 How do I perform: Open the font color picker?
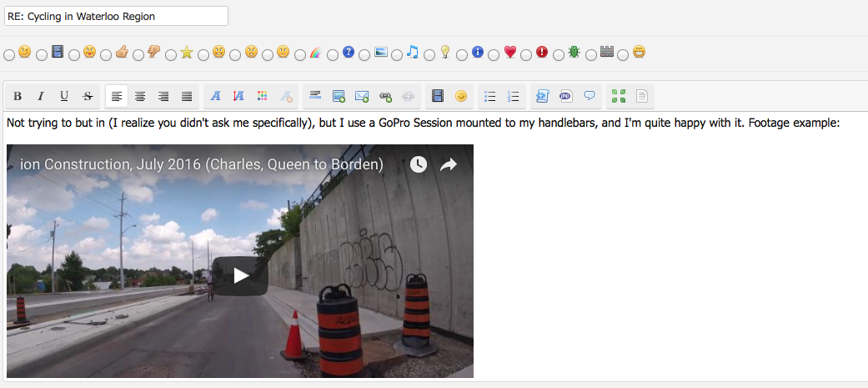(x=262, y=96)
